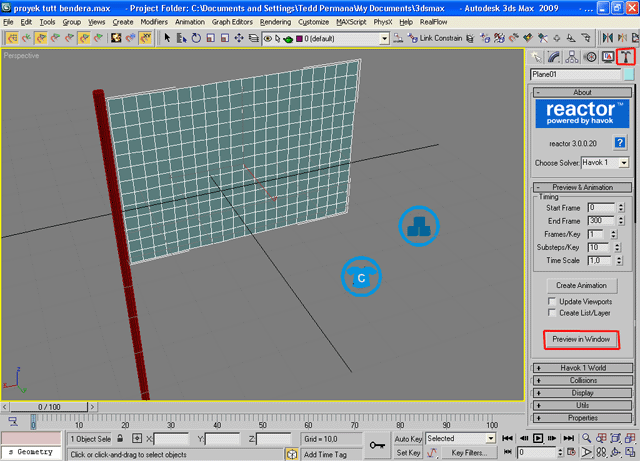This screenshot has height=461, width=640.
Task: Go to start frame playback button
Action: [507, 438]
